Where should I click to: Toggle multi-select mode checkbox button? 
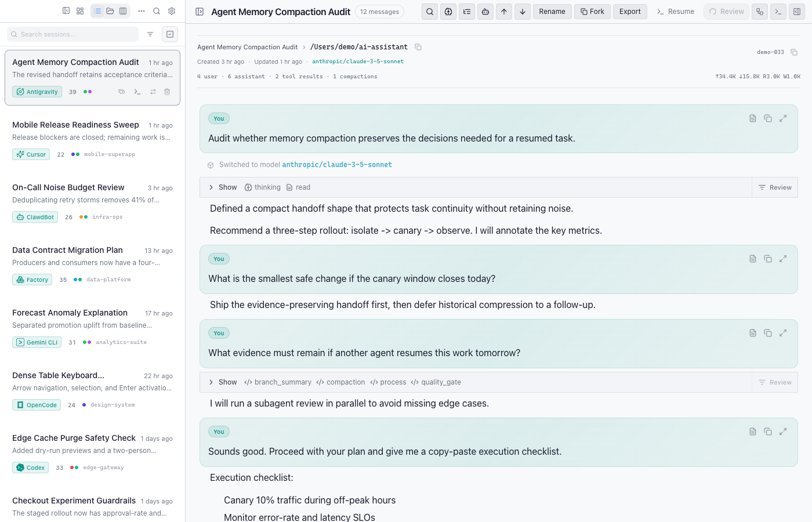pos(170,34)
